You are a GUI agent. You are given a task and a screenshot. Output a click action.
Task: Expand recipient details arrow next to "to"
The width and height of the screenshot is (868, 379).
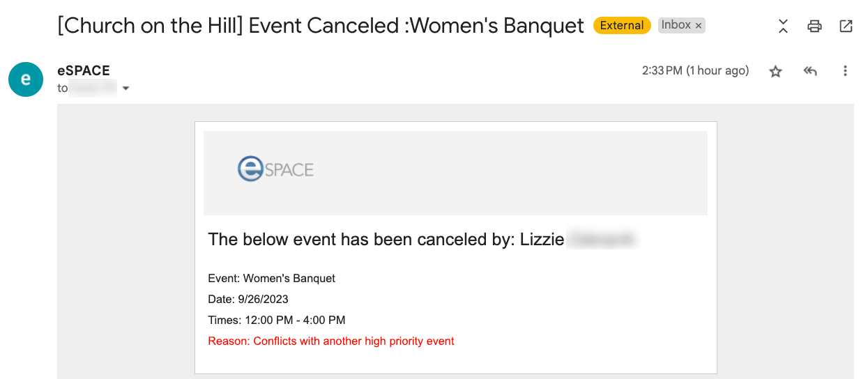click(126, 88)
